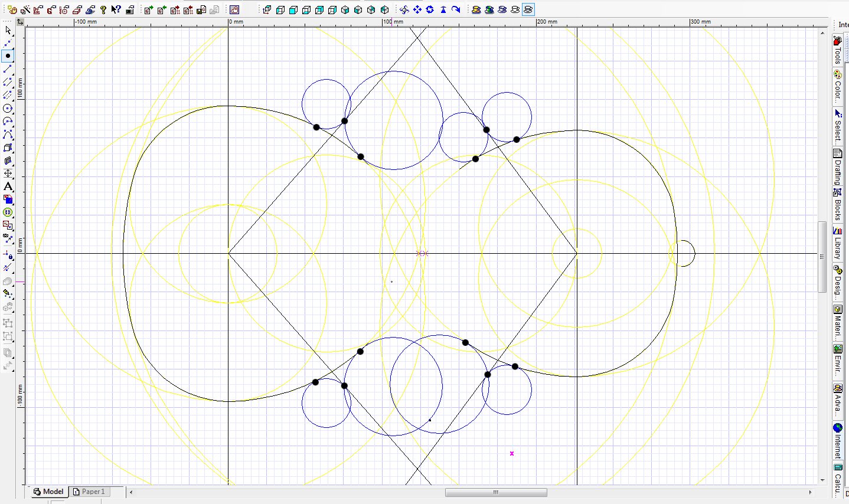Open the Blocks palette tab
The height and width of the screenshot is (504, 849).
[838, 204]
